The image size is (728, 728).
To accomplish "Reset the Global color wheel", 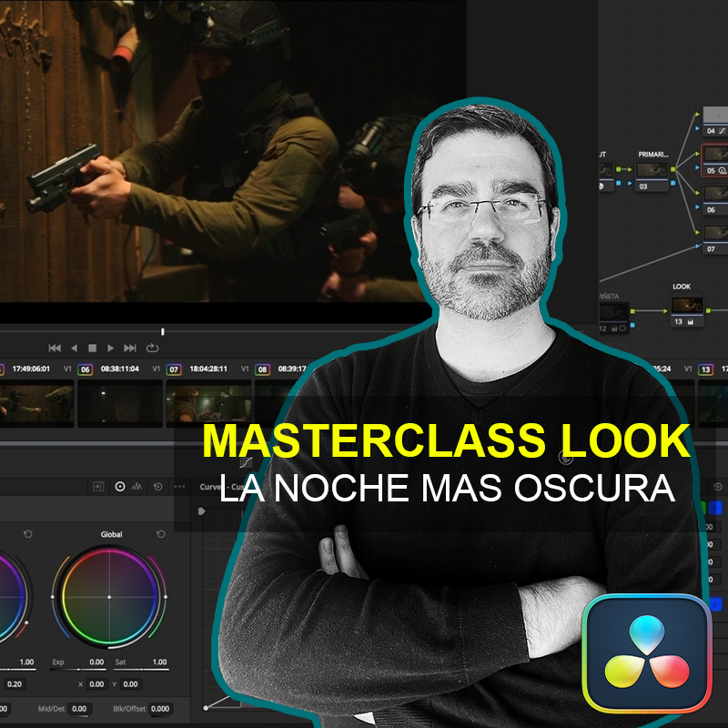I will pos(161,534).
